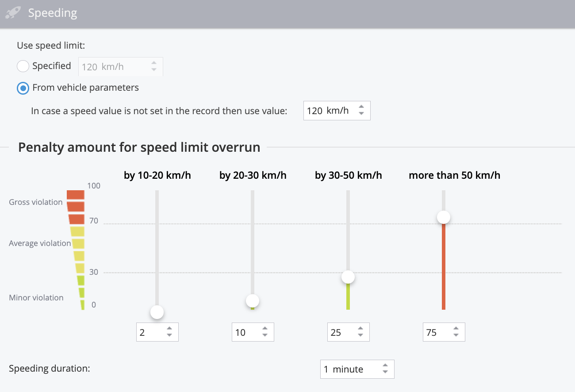Decrease the default 120 km/h fallback speed value

(x=361, y=114)
